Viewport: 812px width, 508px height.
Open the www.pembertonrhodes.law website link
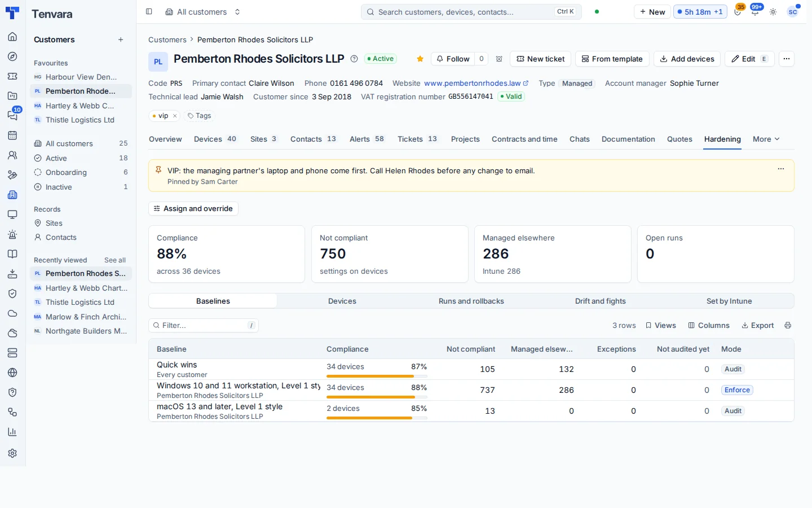click(x=476, y=83)
